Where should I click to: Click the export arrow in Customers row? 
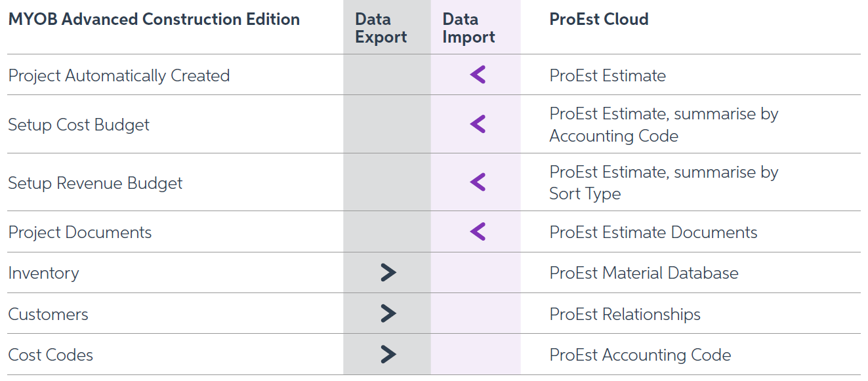(388, 313)
